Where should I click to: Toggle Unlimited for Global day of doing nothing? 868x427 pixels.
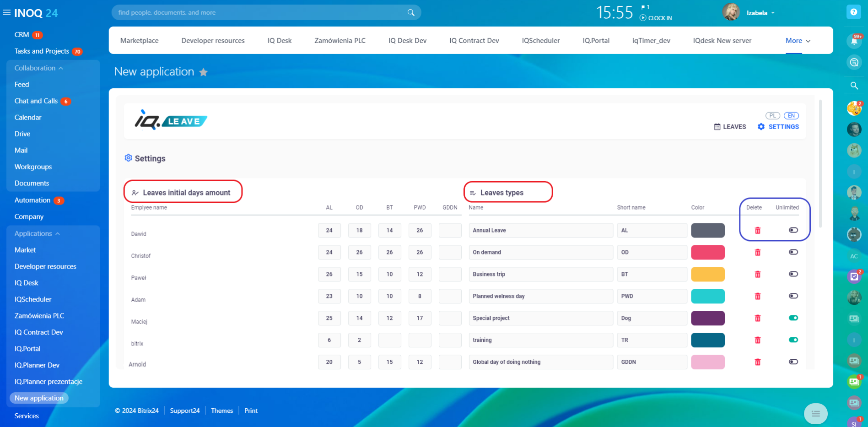click(793, 362)
